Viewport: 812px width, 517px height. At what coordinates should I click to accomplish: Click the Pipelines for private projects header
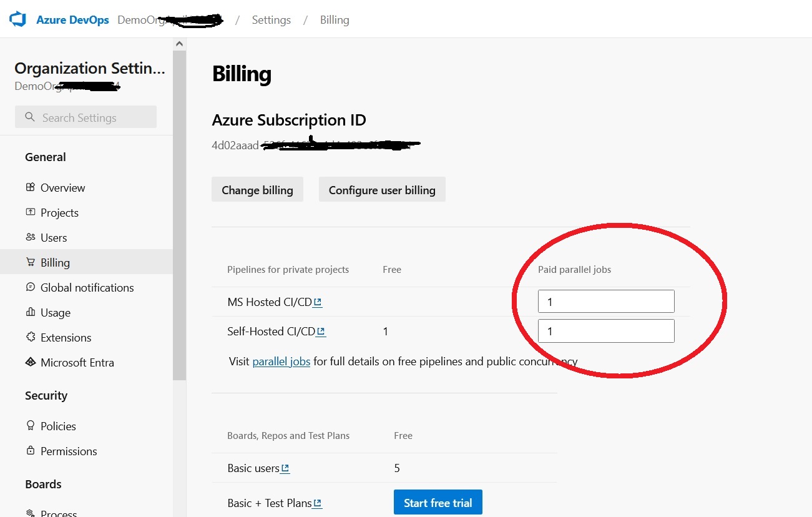pyautogui.click(x=288, y=270)
